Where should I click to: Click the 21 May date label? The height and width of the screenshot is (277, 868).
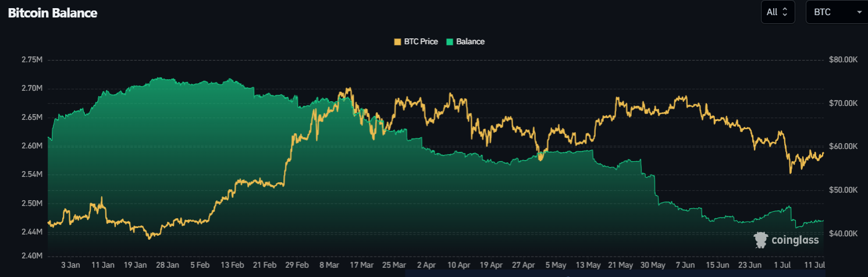(x=620, y=265)
